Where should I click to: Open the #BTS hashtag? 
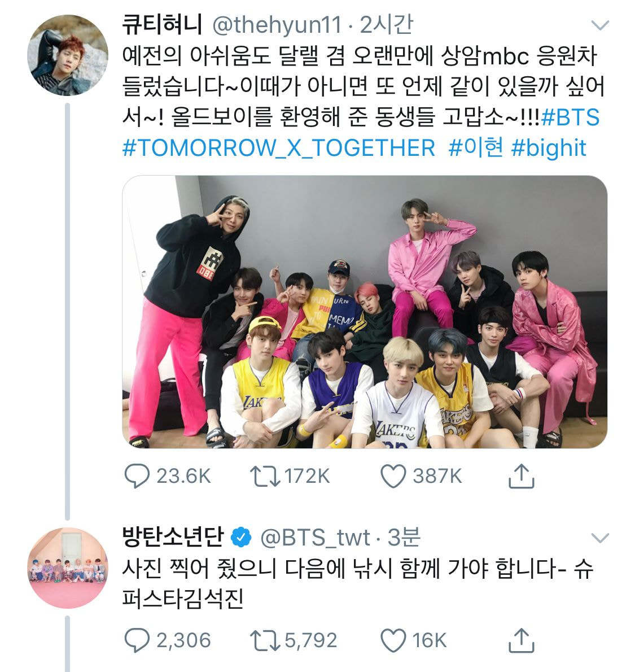click(570, 117)
